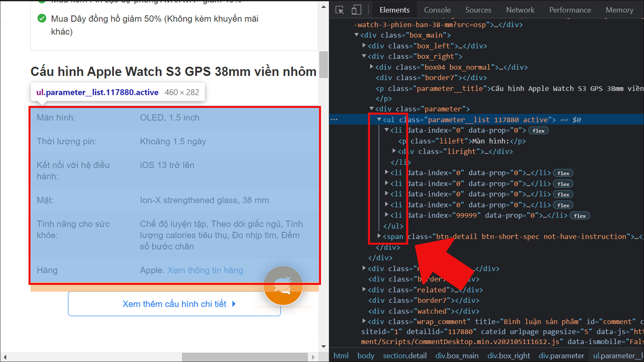Select html in the breadcrumb bar
This screenshot has height=362, width=644.
[341, 356]
